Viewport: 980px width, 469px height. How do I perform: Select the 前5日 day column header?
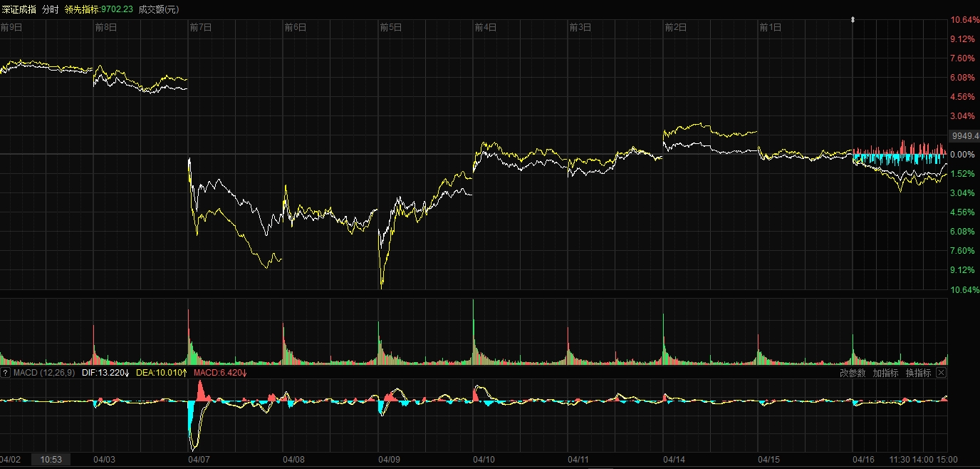pos(391,28)
